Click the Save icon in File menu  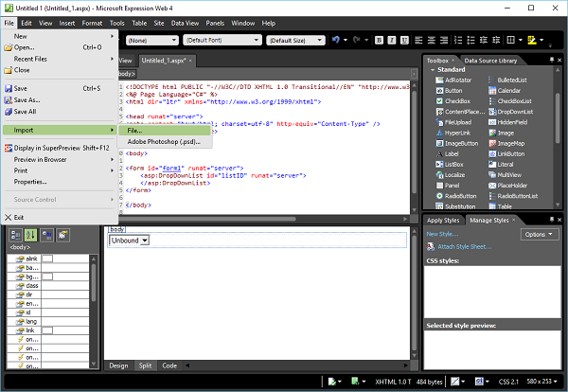7,88
